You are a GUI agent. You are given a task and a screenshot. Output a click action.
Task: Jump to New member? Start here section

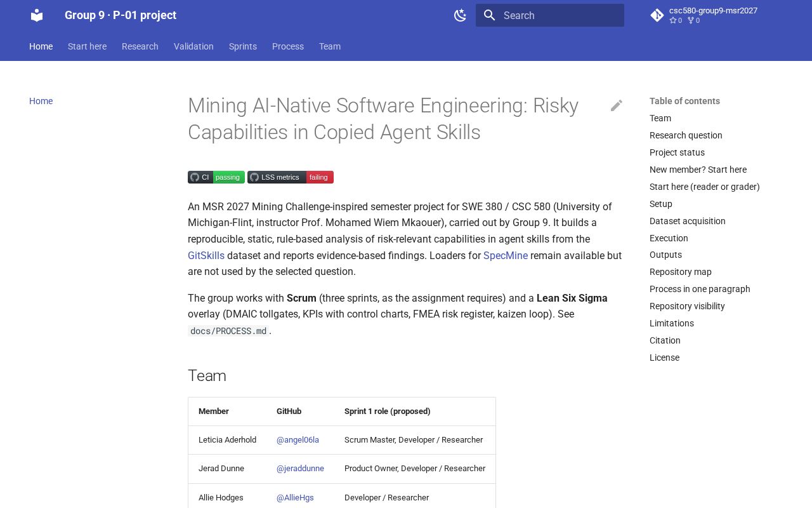[698, 170]
